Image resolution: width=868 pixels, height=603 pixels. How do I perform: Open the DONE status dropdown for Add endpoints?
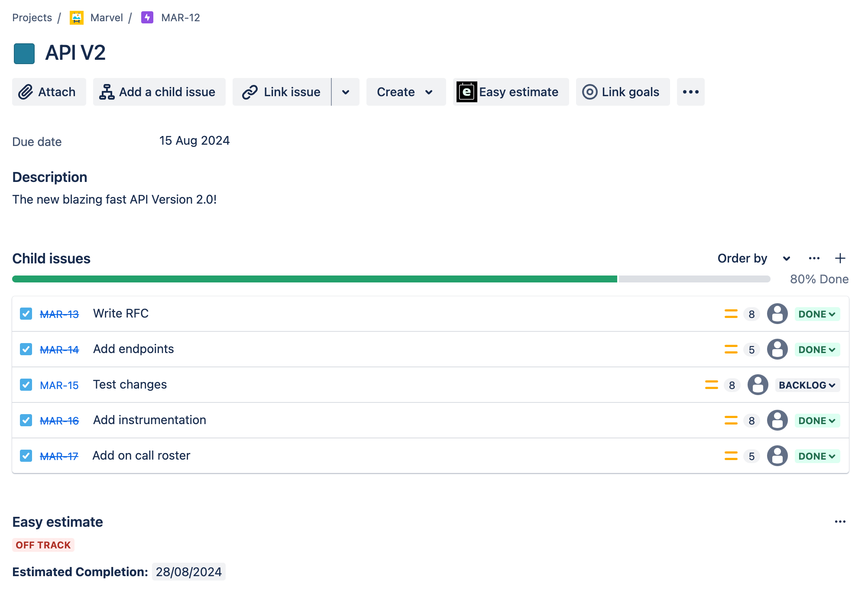817,350
